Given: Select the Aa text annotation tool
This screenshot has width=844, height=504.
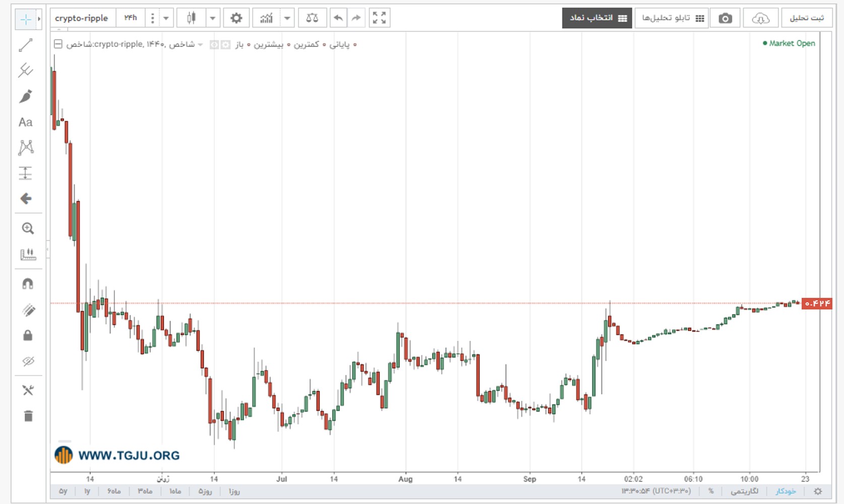Looking at the screenshot, I should (26, 122).
